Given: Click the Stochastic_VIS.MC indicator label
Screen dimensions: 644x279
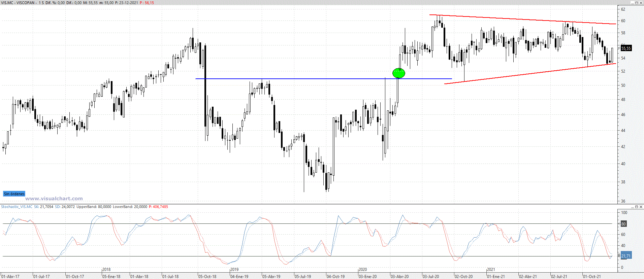Looking at the screenshot, I should pyautogui.click(x=17, y=207).
